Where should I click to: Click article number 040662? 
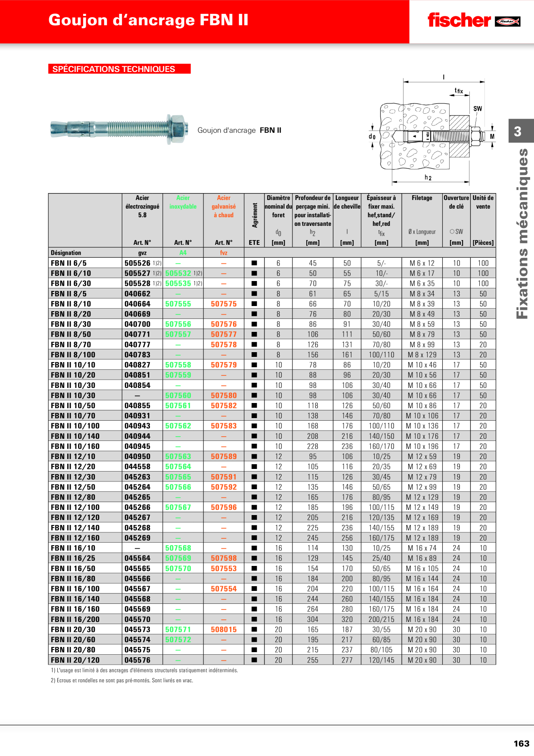click(x=137, y=294)
